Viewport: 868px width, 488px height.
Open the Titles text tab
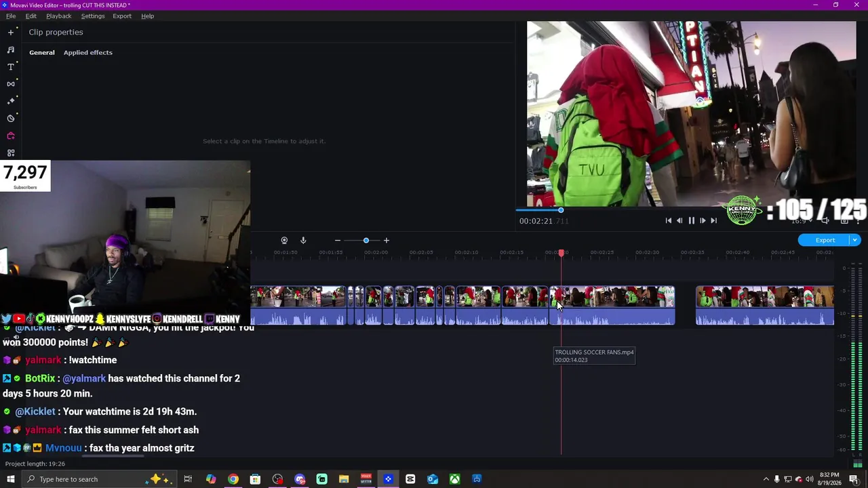(11, 66)
